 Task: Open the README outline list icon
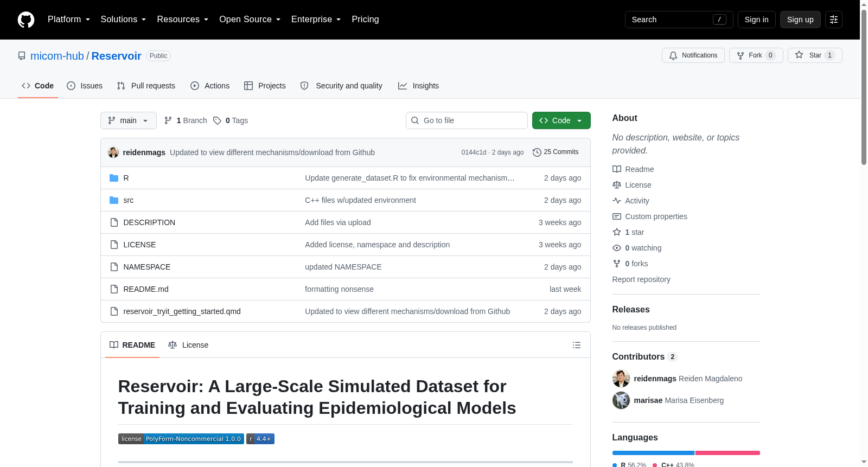(577, 345)
